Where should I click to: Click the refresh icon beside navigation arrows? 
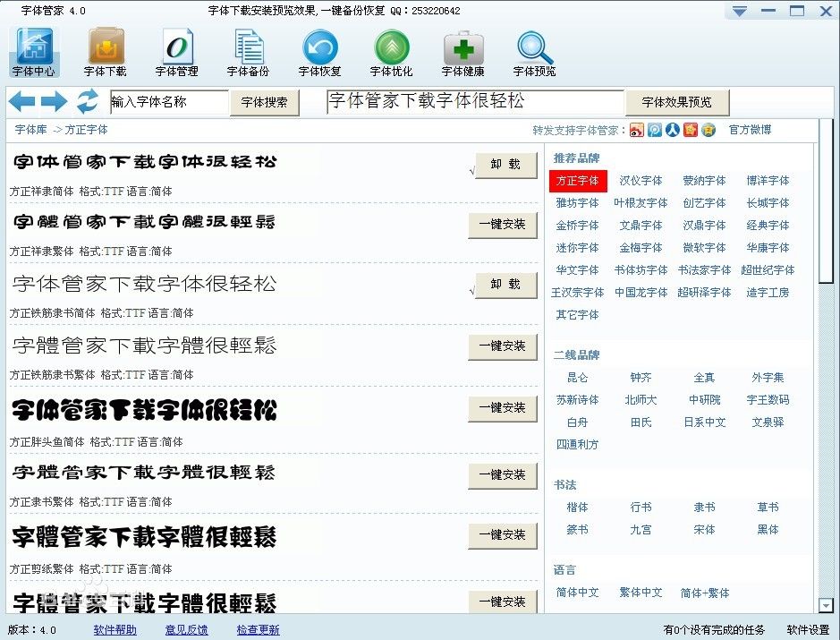pyautogui.click(x=87, y=101)
